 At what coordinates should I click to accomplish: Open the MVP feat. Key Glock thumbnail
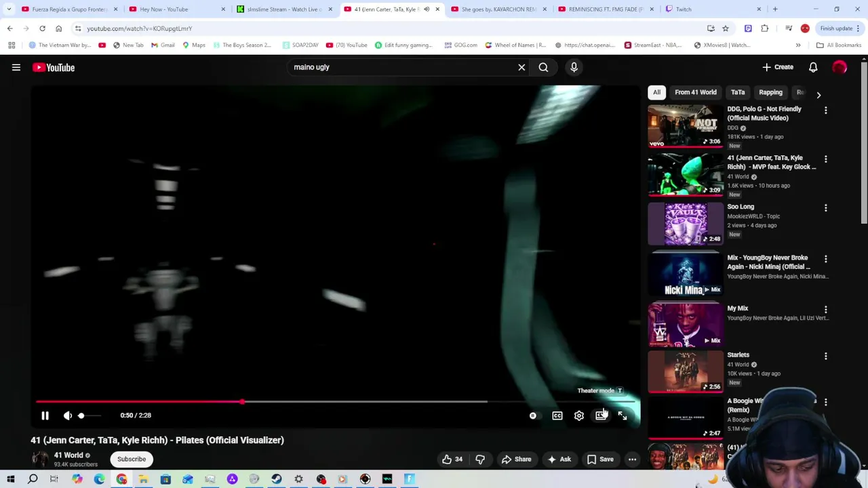coord(685,175)
